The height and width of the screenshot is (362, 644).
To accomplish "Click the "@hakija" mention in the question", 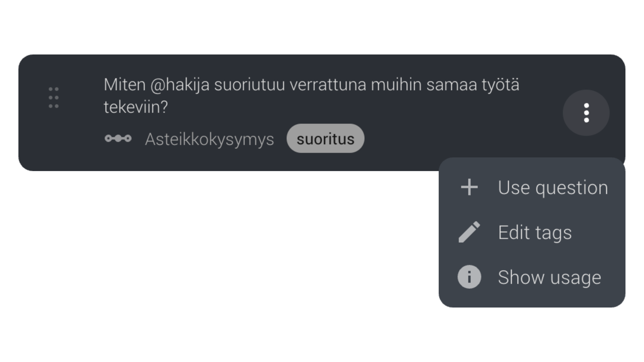I will [x=180, y=85].
